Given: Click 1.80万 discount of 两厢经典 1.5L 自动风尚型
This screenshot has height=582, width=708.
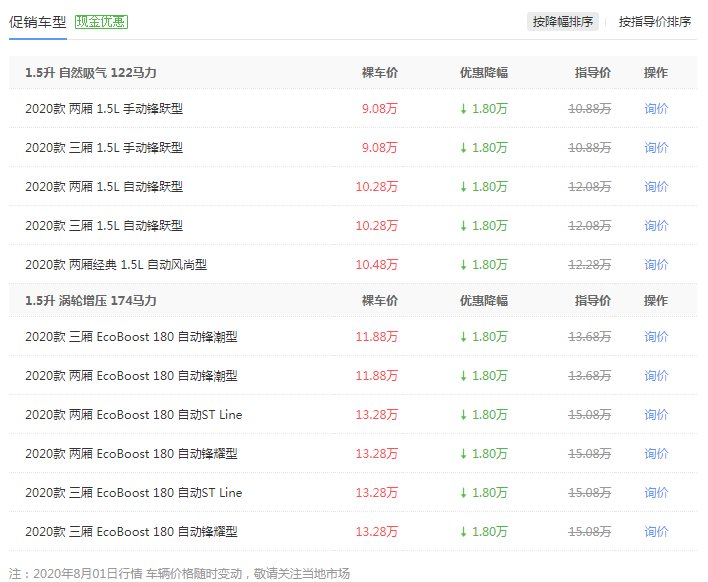Looking at the screenshot, I should pos(484,265).
